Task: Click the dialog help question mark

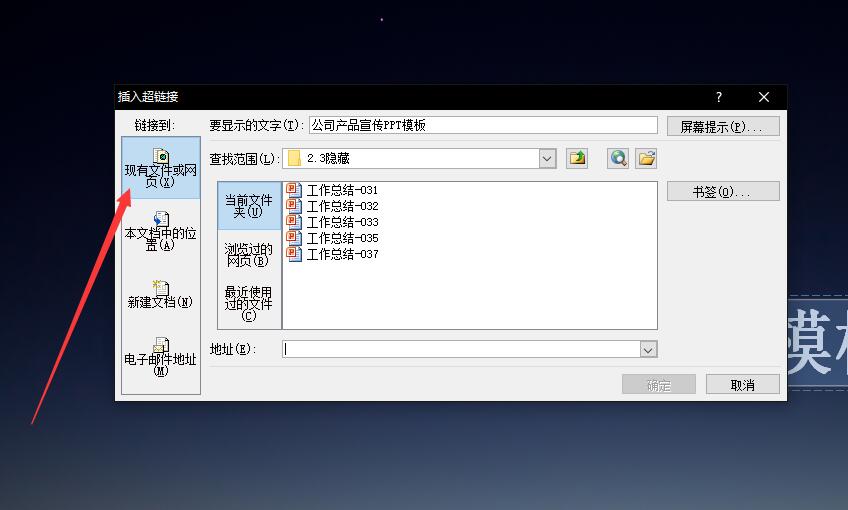Action: (x=719, y=97)
